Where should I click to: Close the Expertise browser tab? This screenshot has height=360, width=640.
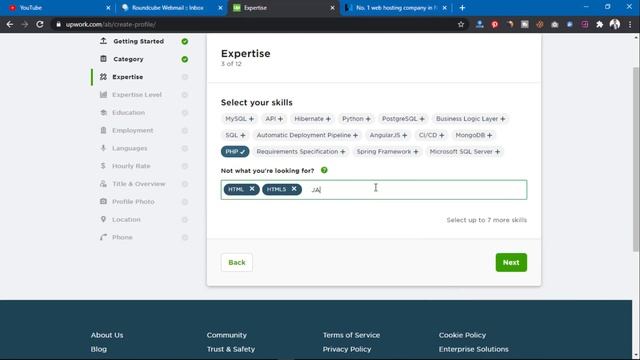pos(332,8)
